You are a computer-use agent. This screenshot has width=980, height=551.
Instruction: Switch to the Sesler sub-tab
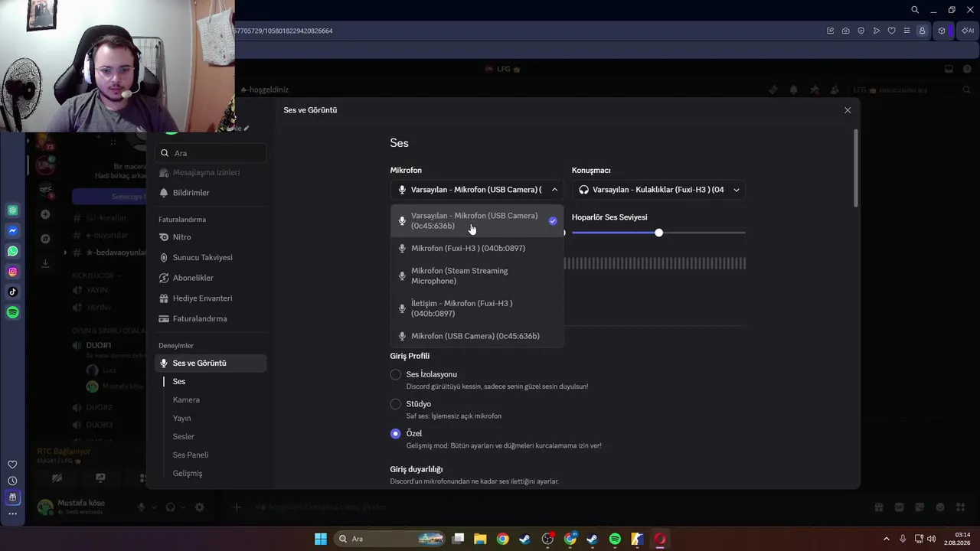point(184,437)
